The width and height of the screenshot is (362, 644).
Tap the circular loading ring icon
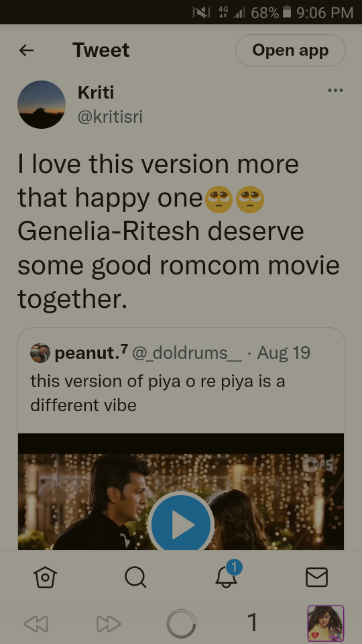[x=181, y=624]
